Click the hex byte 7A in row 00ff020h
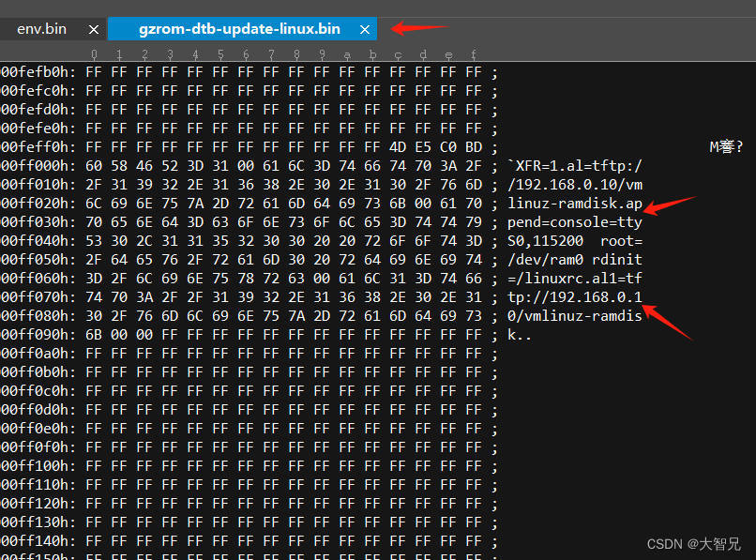 point(194,203)
